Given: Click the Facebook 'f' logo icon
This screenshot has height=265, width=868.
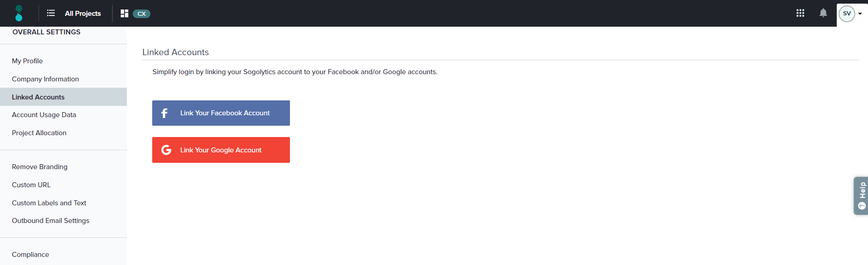Looking at the screenshot, I should pos(164,113).
